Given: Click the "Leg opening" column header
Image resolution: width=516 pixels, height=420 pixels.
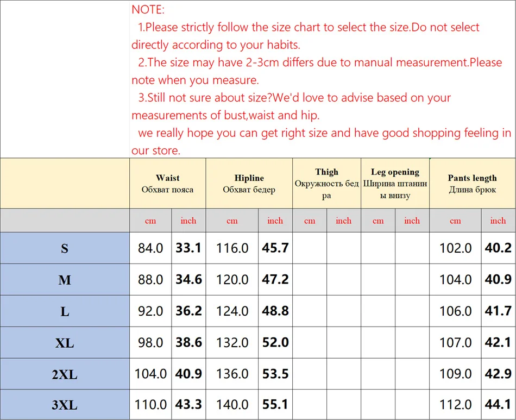Looking at the screenshot, I should coord(395,183).
